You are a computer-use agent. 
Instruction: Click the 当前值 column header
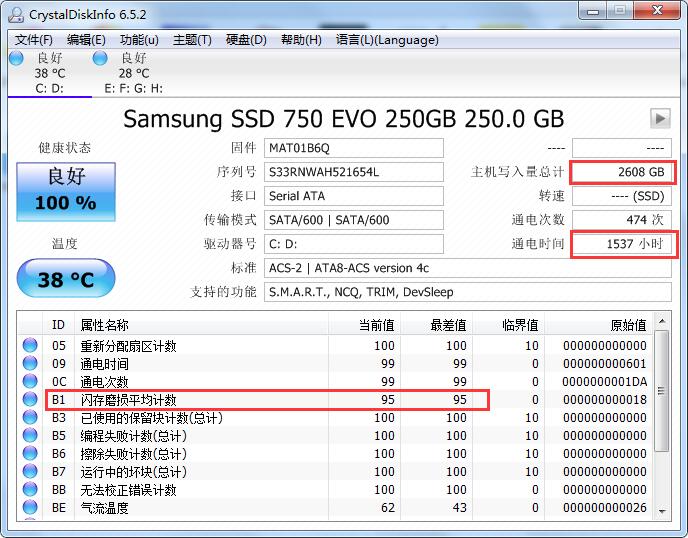click(364, 325)
